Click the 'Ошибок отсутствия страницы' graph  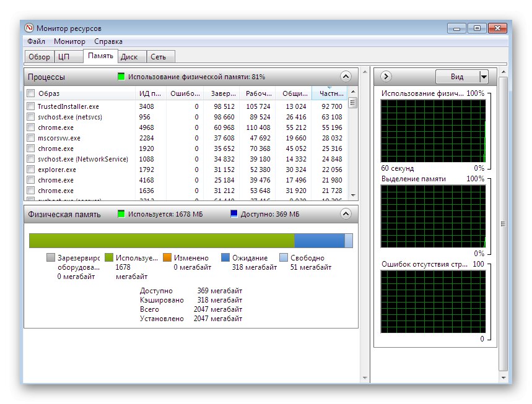click(434, 302)
